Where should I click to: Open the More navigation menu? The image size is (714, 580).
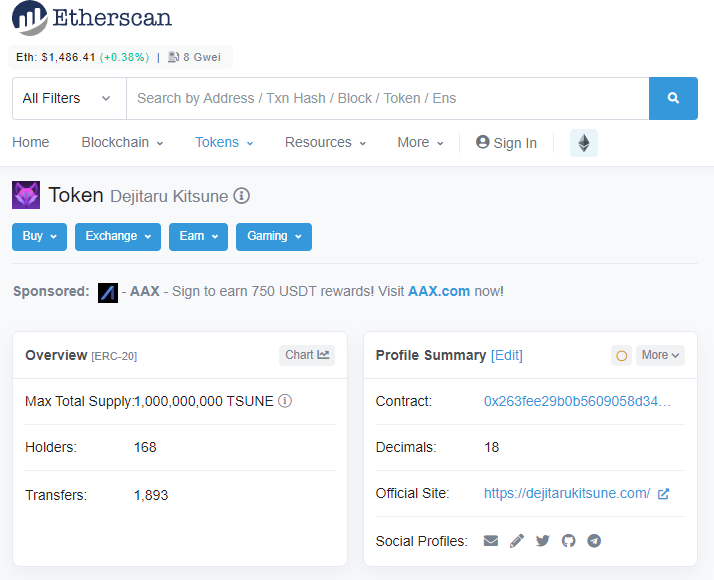tap(420, 142)
